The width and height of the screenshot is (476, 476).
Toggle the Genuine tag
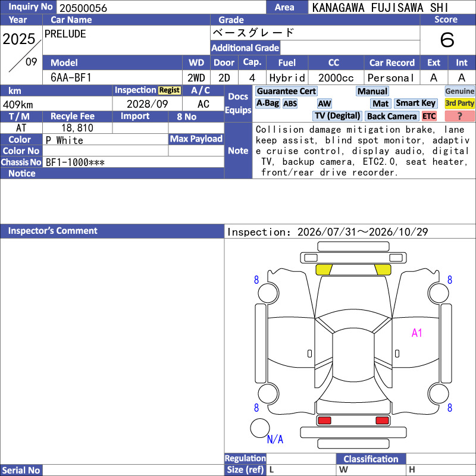[459, 91]
